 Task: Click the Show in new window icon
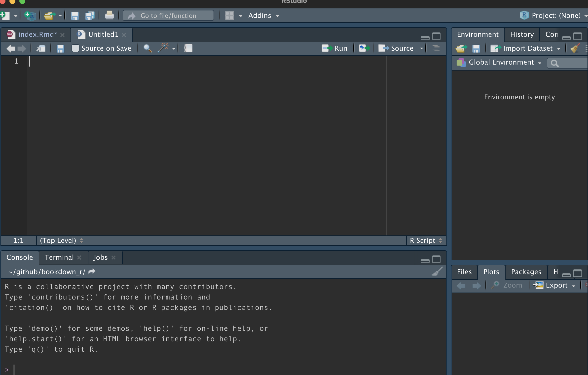(41, 48)
